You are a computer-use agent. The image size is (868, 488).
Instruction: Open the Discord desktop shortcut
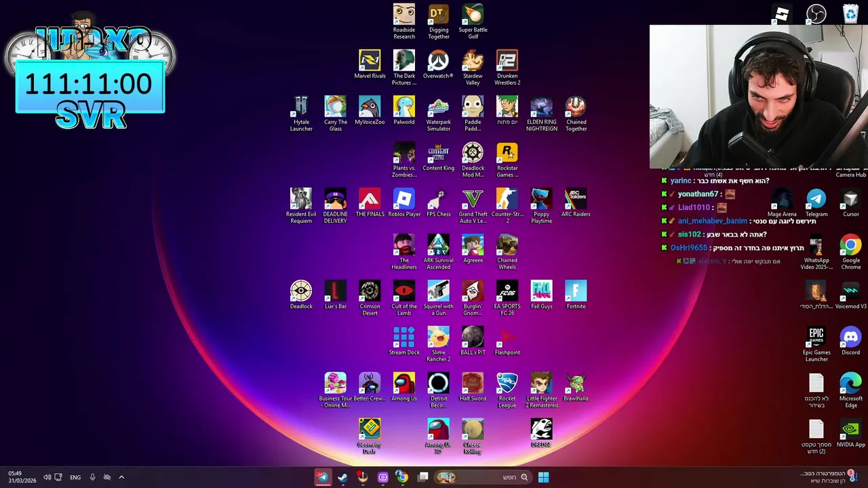[850, 342]
